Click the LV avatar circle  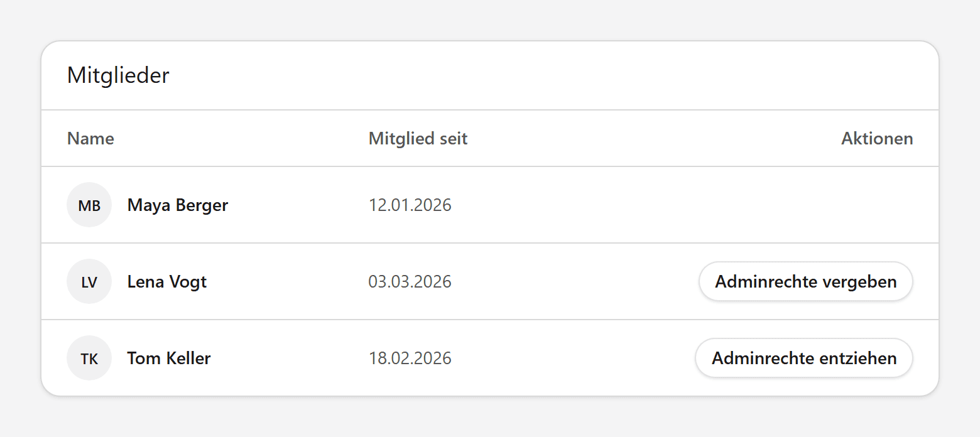[x=89, y=281]
